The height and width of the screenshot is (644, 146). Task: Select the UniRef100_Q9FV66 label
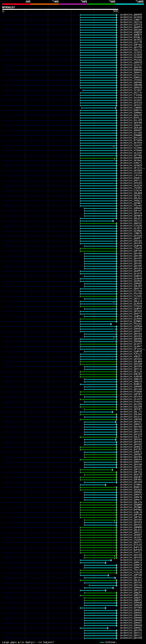click(131, 45)
